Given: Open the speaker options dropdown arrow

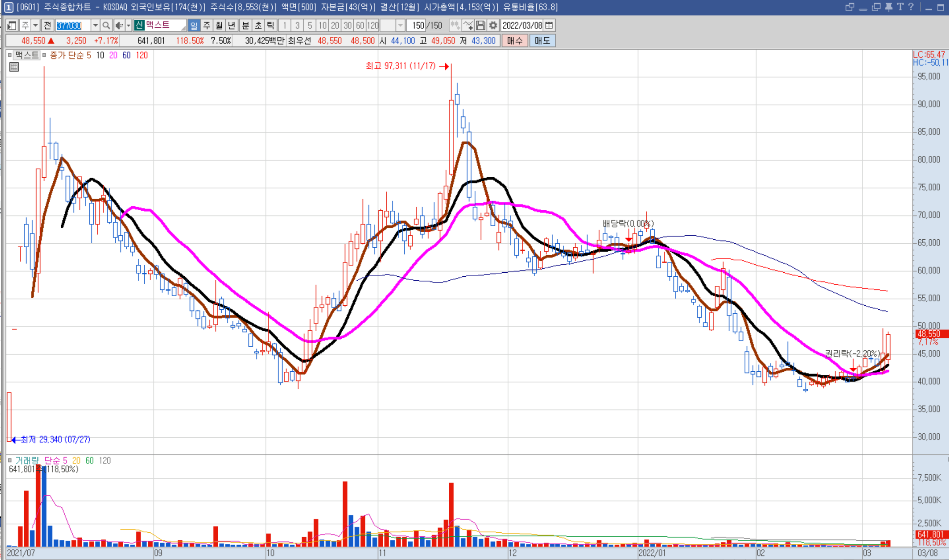Looking at the screenshot, I should point(128,26).
